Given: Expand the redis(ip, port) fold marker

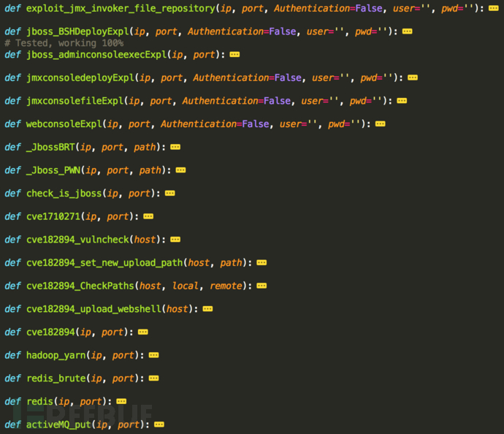Looking at the screenshot, I should point(121,402).
